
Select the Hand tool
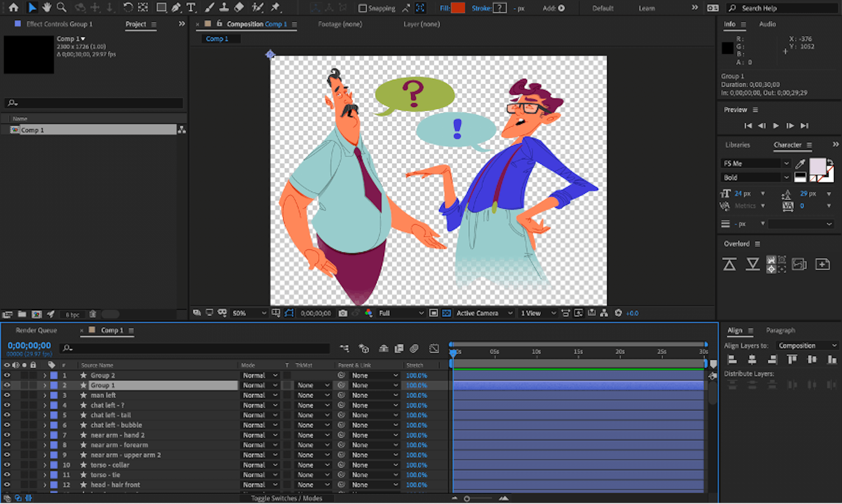pyautogui.click(x=47, y=7)
